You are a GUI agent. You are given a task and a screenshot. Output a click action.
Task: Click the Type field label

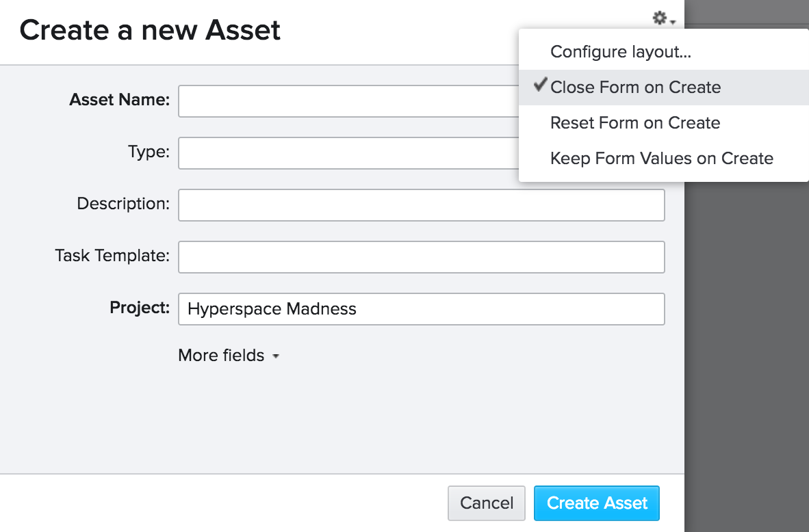tap(149, 152)
